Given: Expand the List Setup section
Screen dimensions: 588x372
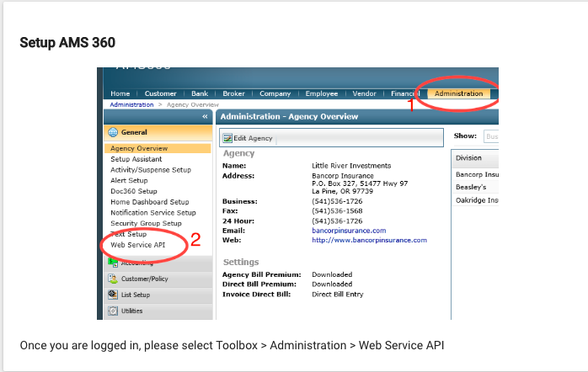Looking at the screenshot, I should tap(158, 295).
